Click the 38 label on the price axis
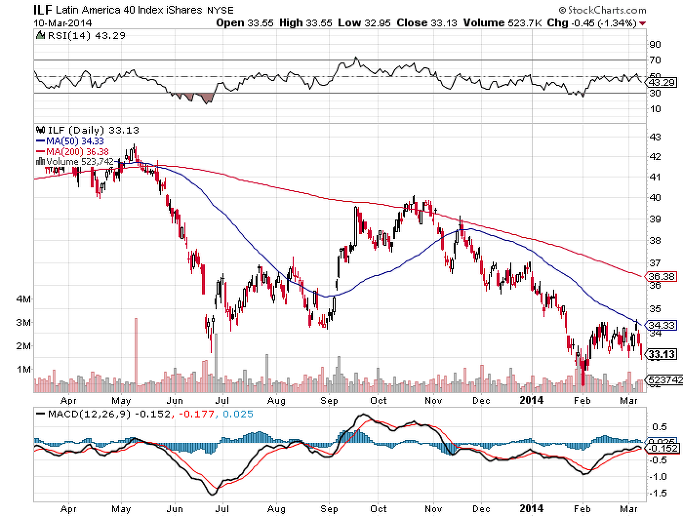The height and width of the screenshot is (517, 683). (x=655, y=240)
